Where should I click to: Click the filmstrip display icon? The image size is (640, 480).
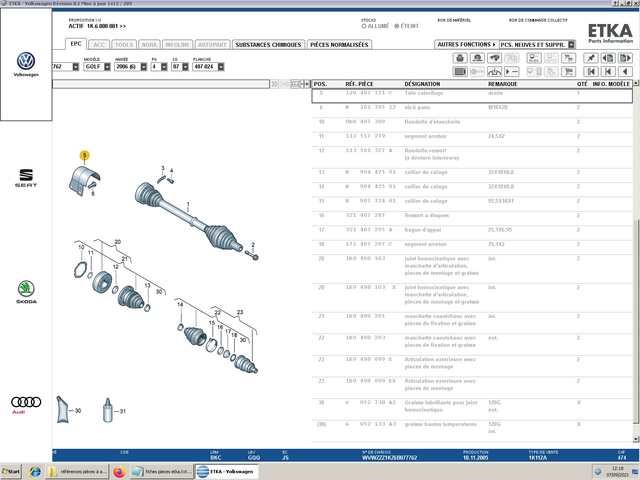tap(460, 72)
